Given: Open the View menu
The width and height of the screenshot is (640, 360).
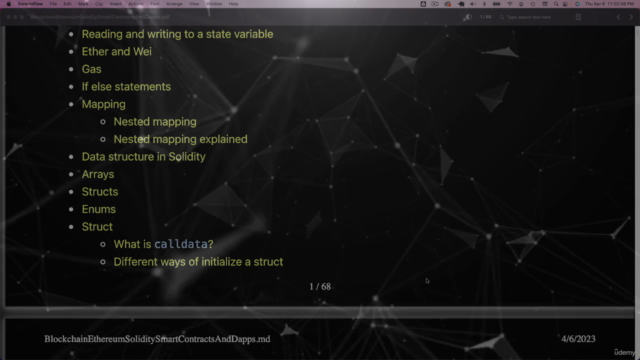Looking at the screenshot, I should (x=194, y=4).
